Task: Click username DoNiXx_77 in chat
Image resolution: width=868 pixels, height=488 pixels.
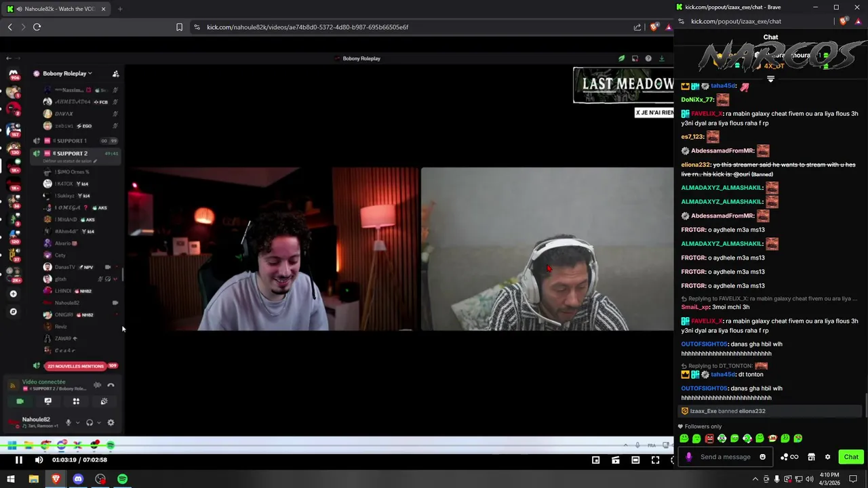Action: point(697,100)
